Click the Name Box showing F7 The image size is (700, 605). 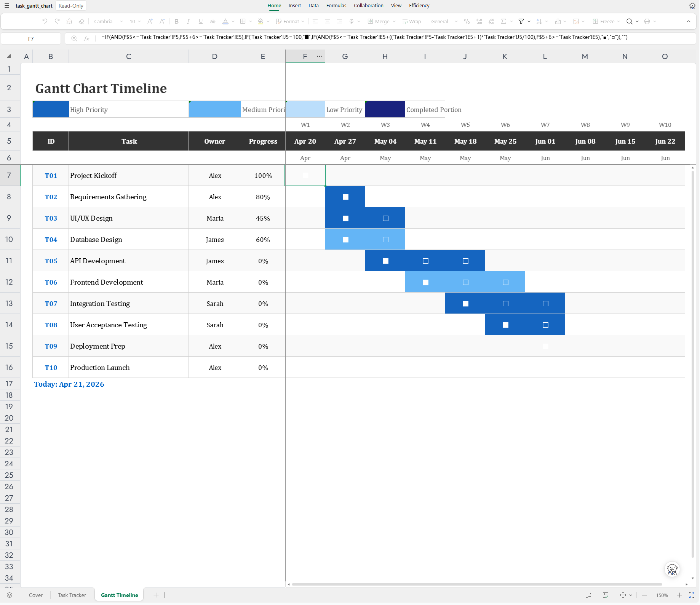tap(31, 38)
